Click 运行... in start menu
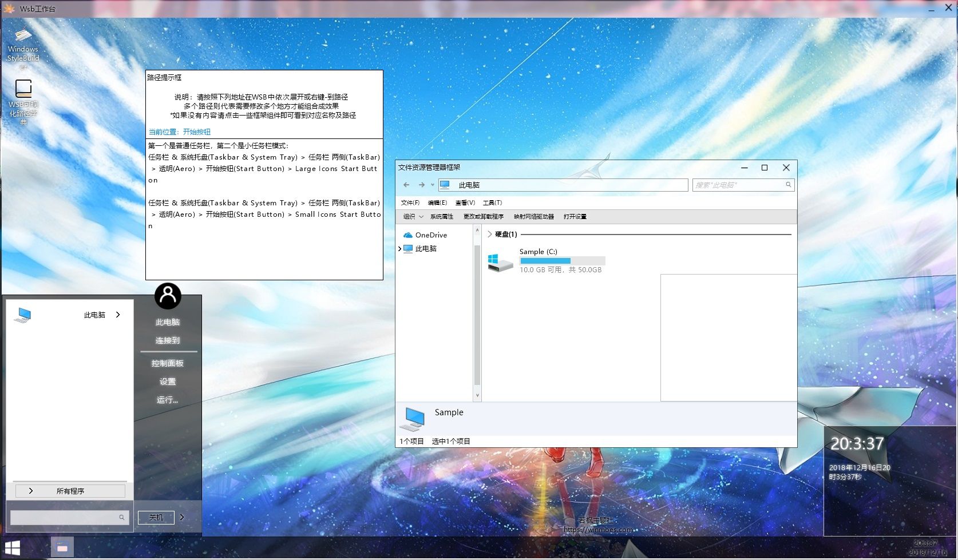958x560 pixels. (x=168, y=400)
